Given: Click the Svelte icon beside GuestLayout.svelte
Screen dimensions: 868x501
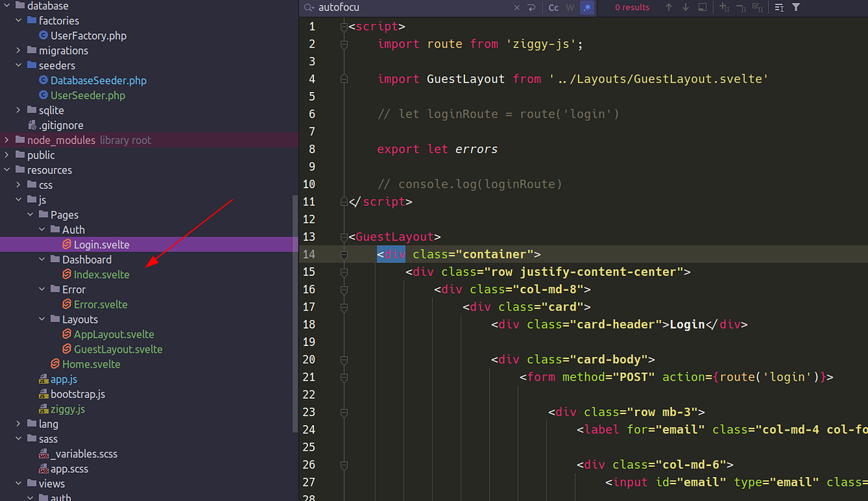Looking at the screenshot, I should (x=66, y=349).
